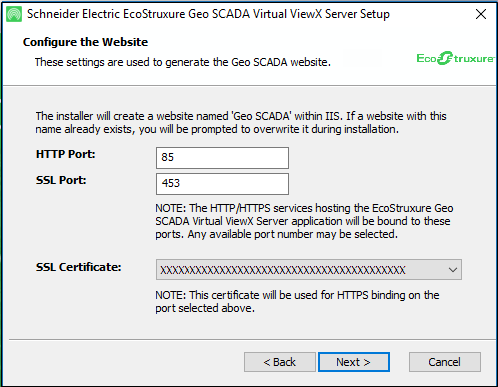The height and width of the screenshot is (387, 498).
Task: Click the green Geo SCADA title bar icon
Action: coord(14,14)
